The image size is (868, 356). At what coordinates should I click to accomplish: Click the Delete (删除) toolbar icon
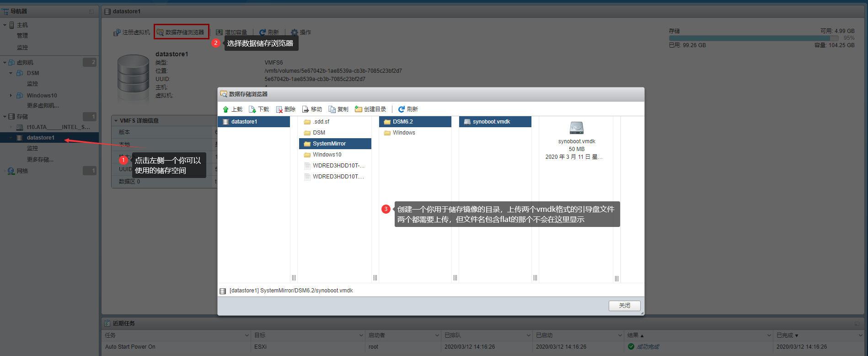(x=279, y=109)
